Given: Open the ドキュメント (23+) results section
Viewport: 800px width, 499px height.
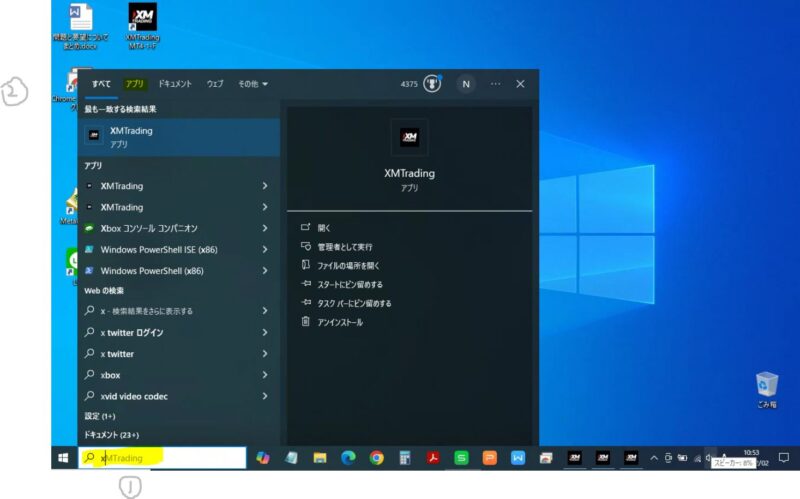Looking at the screenshot, I should (x=111, y=435).
